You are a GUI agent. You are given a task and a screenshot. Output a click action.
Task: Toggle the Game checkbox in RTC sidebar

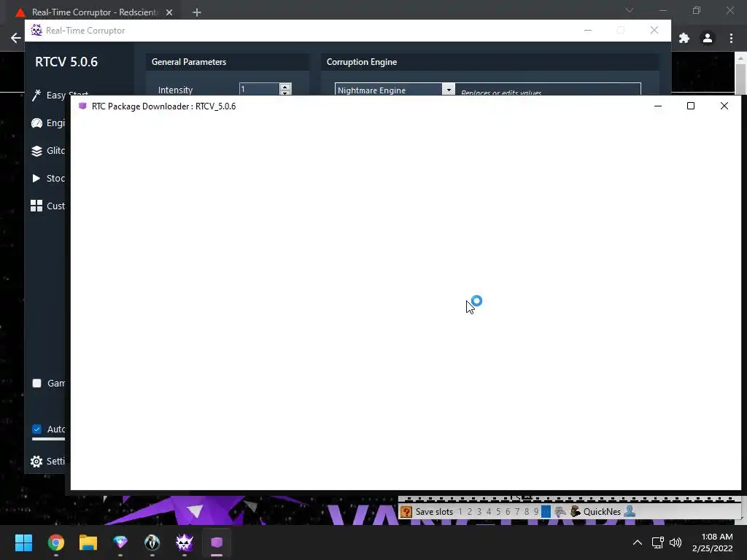[36, 384]
